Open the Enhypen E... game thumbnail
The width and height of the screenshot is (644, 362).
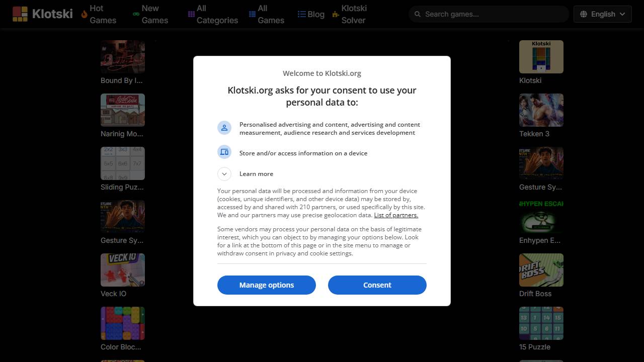[541, 217]
